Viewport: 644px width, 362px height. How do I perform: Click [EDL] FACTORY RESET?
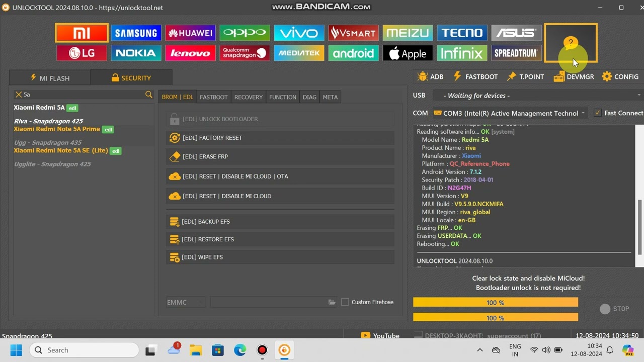280,138
